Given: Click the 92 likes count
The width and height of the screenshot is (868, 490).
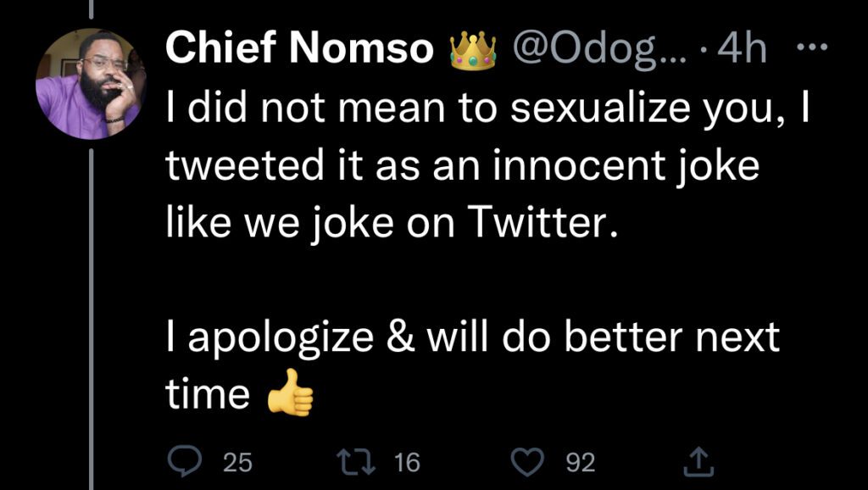Looking at the screenshot, I should click(x=581, y=462).
